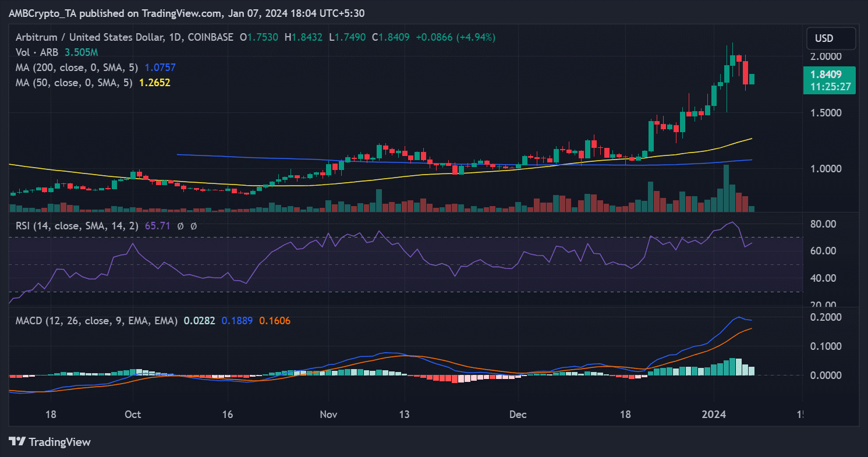The image size is (868, 457).
Task: Click the 16 date label on the time axis
Action: pos(228,415)
